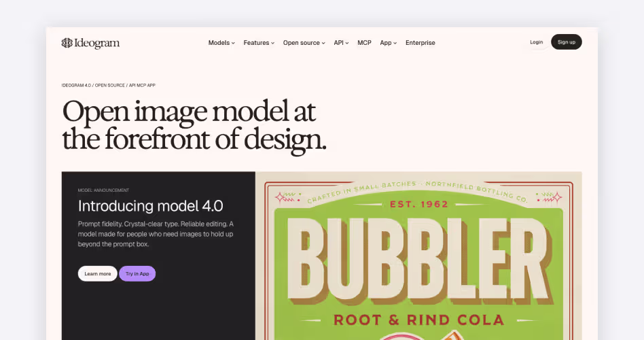Click the Sign up button
Viewport: 644px width, 340px height.
567,42
